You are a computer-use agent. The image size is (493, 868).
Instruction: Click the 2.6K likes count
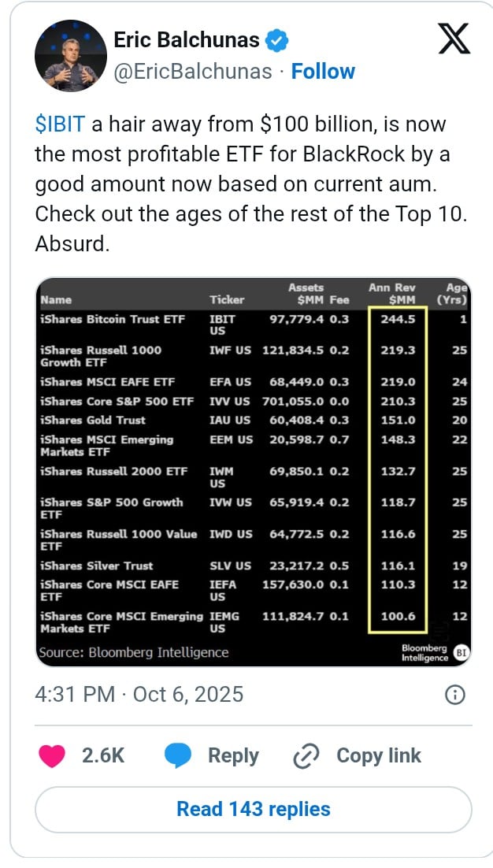(x=103, y=755)
